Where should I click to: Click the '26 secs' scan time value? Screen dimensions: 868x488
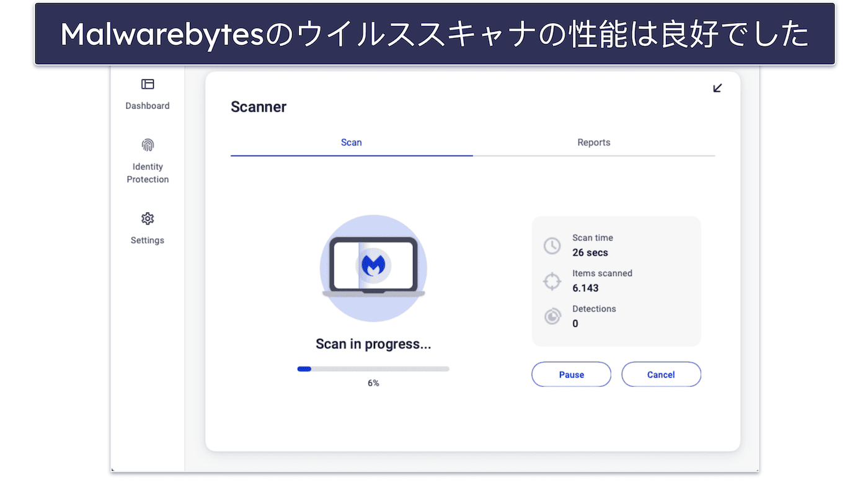click(x=590, y=252)
